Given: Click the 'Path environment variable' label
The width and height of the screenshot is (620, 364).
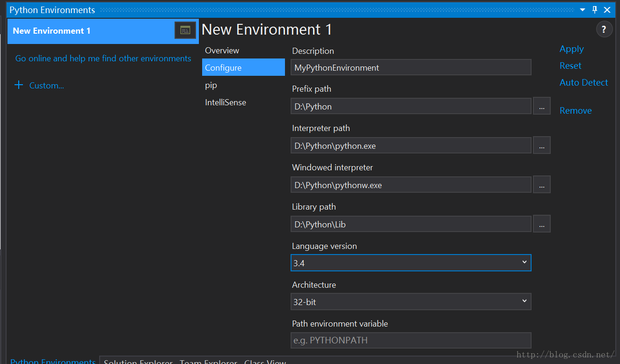Looking at the screenshot, I should point(340,324).
